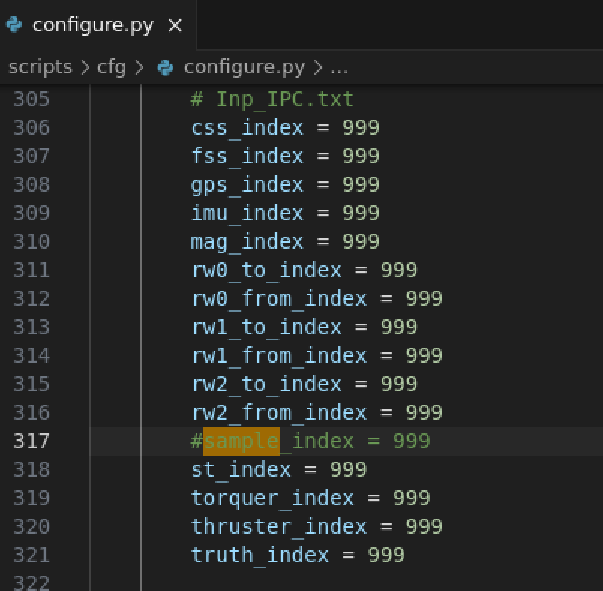
Task: Click line number 321 in the gutter
Action: [x=32, y=554]
